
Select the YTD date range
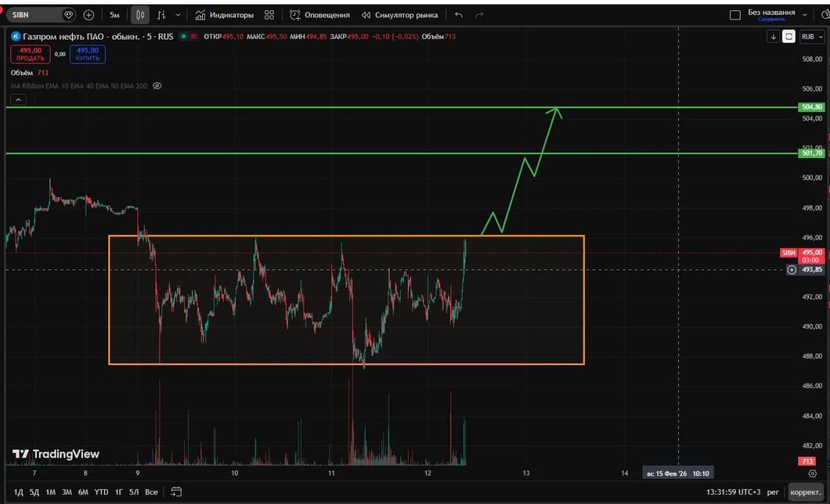(x=101, y=492)
